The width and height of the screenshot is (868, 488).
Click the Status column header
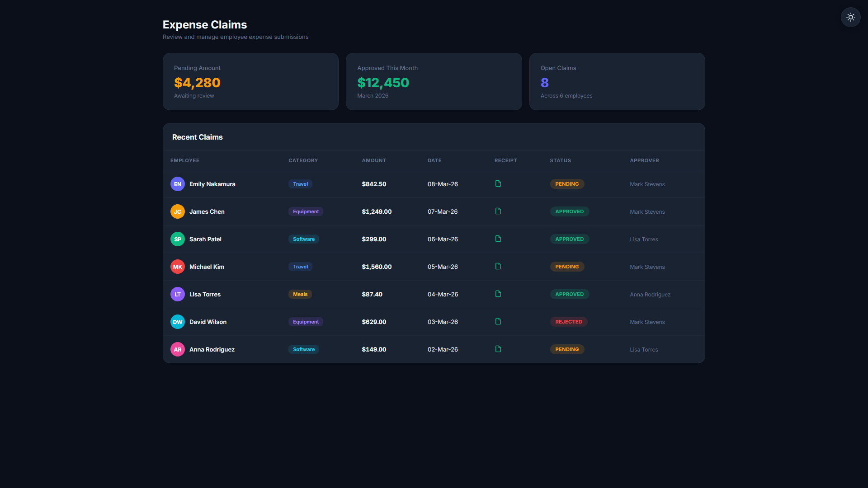pos(561,160)
